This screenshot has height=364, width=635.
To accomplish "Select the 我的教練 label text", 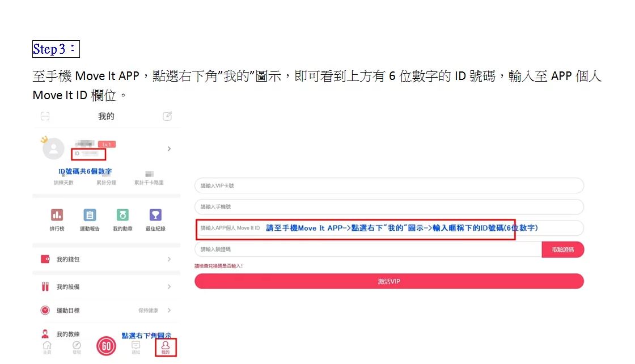I will 68,333.
